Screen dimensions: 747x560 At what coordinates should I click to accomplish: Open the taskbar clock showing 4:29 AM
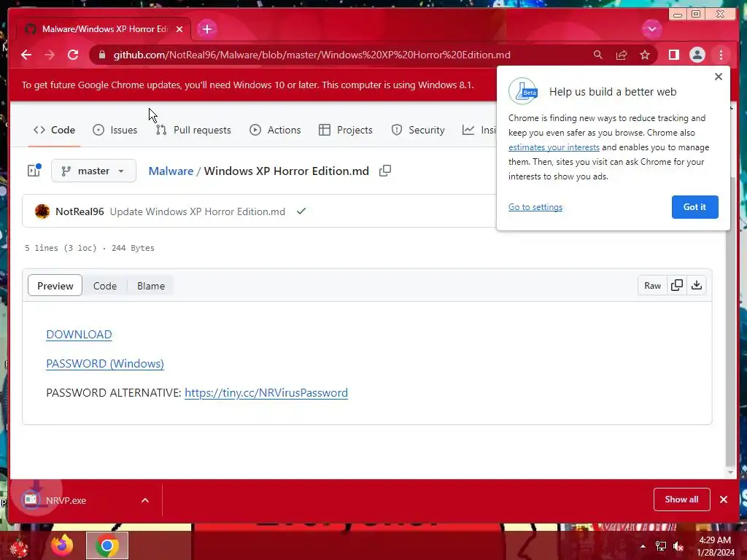click(x=715, y=545)
